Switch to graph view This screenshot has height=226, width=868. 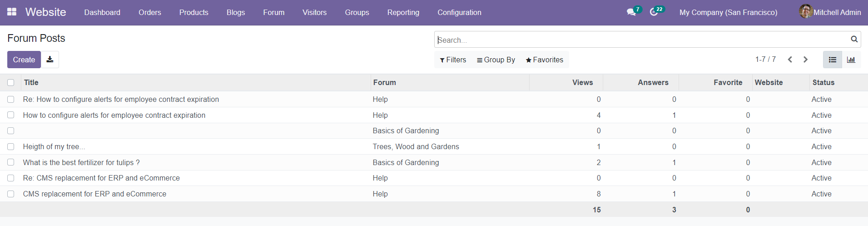coord(851,60)
